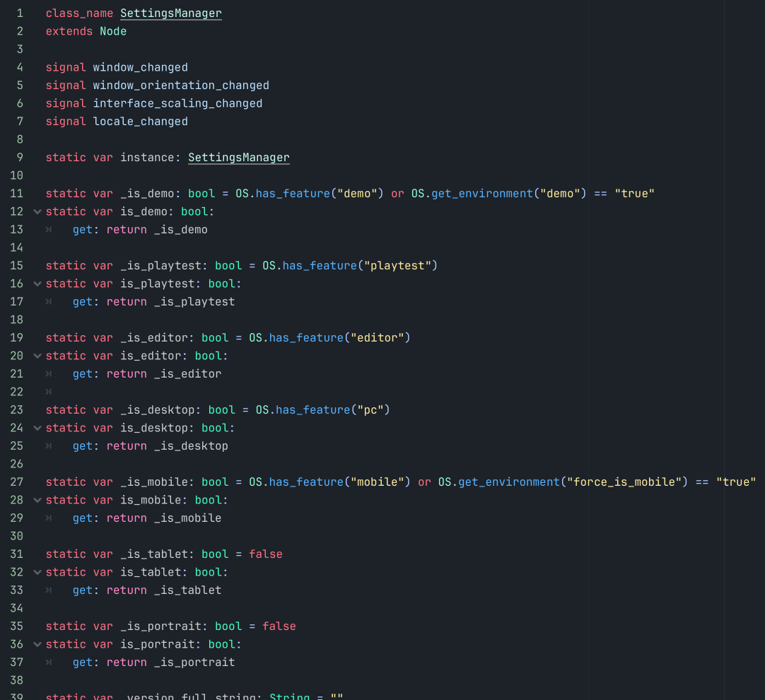Fold the is_desktop property block
This screenshot has height=700, width=765.
(x=37, y=428)
